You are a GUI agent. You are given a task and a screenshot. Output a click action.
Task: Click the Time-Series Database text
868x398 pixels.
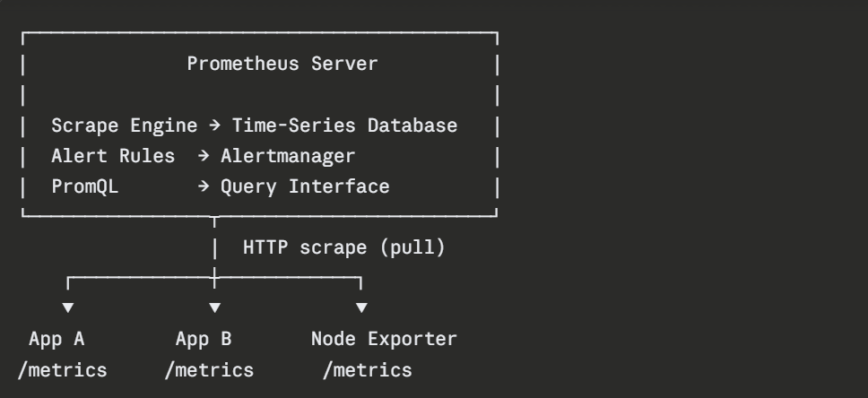tap(345, 126)
